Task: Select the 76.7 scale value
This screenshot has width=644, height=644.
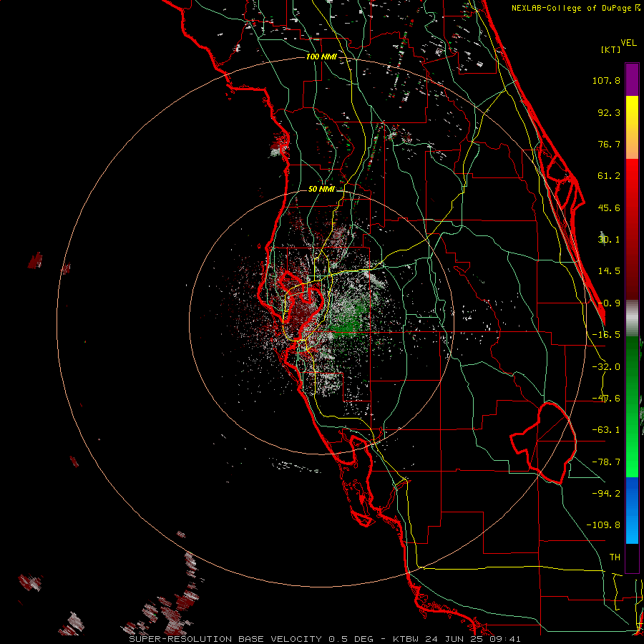Action: (609, 144)
